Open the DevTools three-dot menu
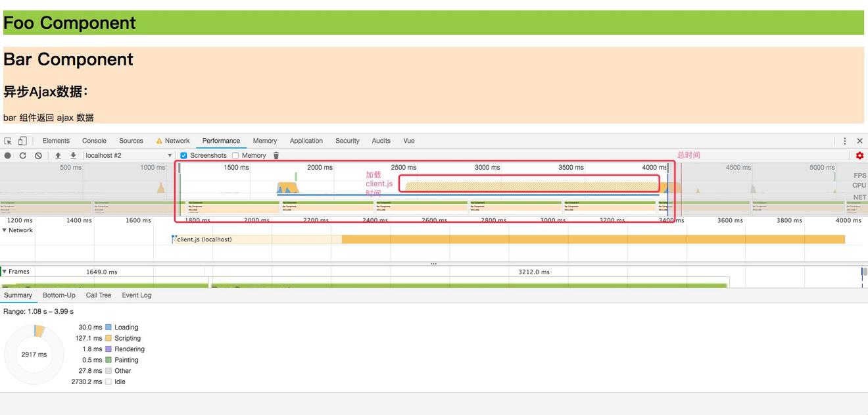 [x=845, y=140]
